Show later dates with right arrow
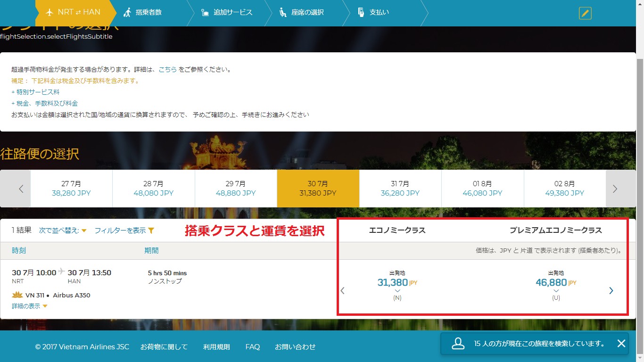This screenshot has height=362, width=644. 615,189
